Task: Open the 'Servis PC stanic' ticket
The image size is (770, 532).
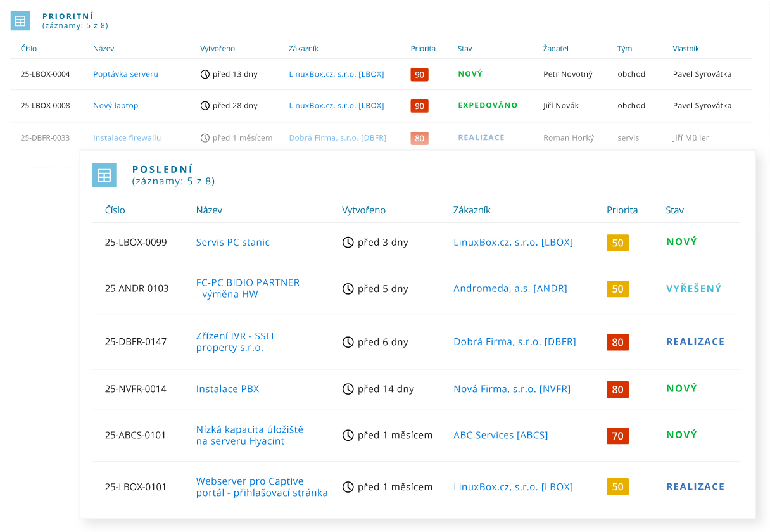Action: (232, 242)
